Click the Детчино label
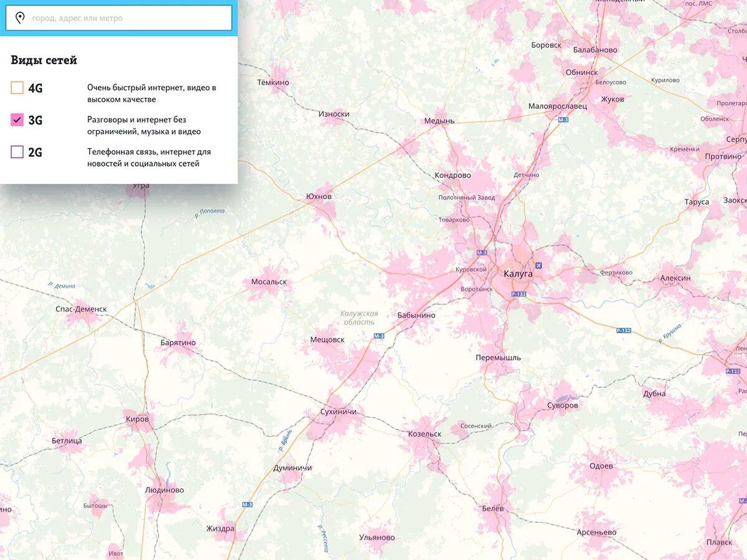 click(x=526, y=175)
